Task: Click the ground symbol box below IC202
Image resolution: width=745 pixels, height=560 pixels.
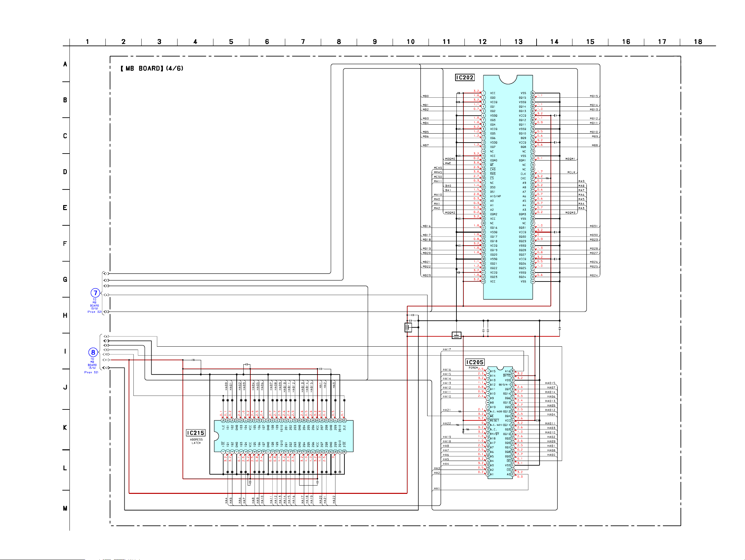Action: (456, 335)
